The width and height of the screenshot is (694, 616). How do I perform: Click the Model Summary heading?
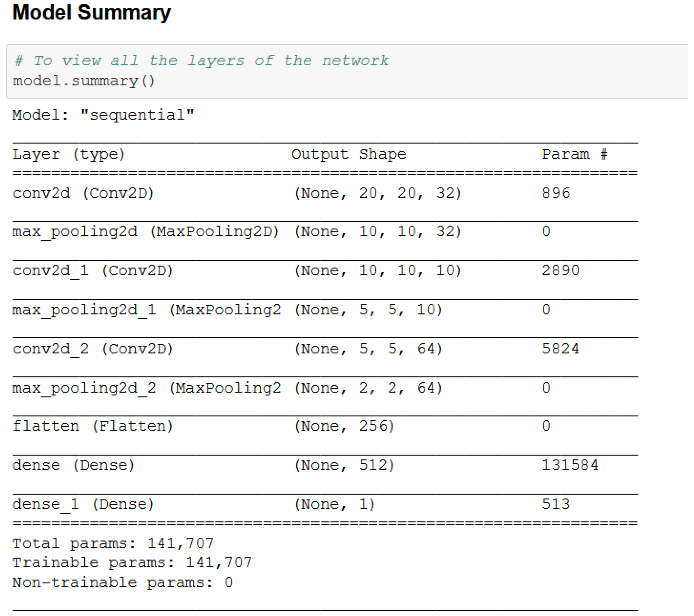tap(92, 13)
